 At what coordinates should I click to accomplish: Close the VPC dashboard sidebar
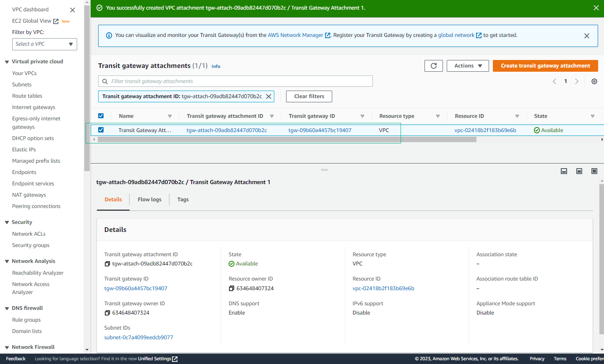(x=73, y=10)
